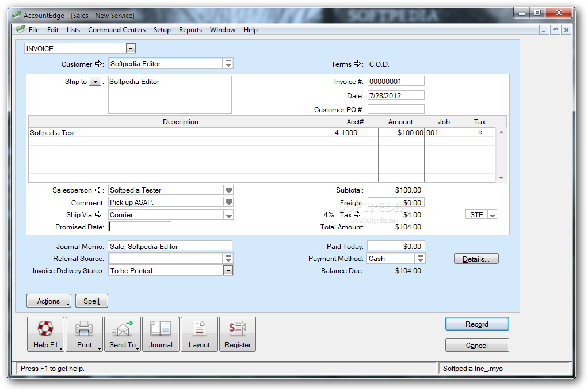This screenshot has width=588, height=391.
Task: Select the 'Softpedia Test' description cell
Action: 181,132
